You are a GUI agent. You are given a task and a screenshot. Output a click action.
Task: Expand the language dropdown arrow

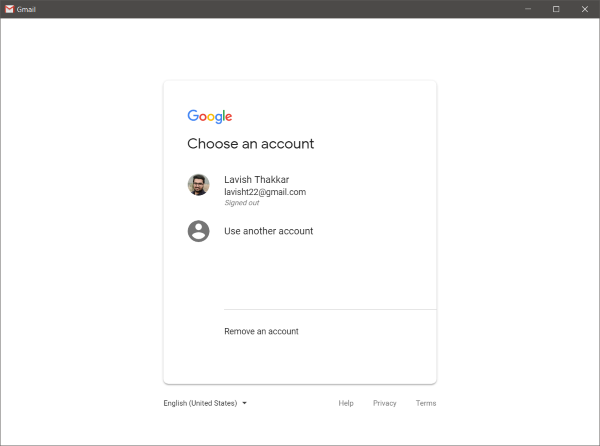[x=244, y=404]
